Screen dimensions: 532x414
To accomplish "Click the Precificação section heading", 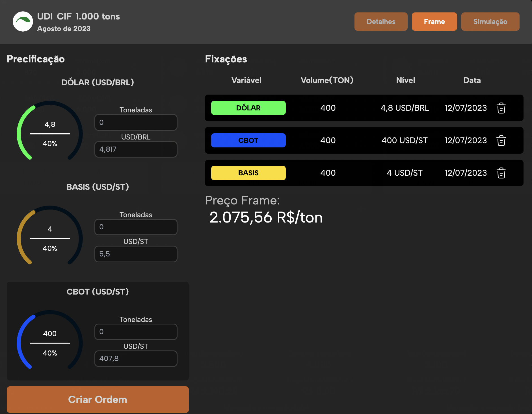I will point(36,59).
